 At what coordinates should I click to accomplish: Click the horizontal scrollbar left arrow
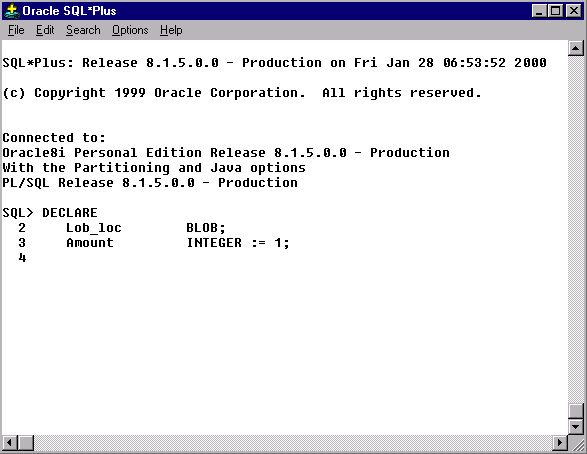pos(10,443)
